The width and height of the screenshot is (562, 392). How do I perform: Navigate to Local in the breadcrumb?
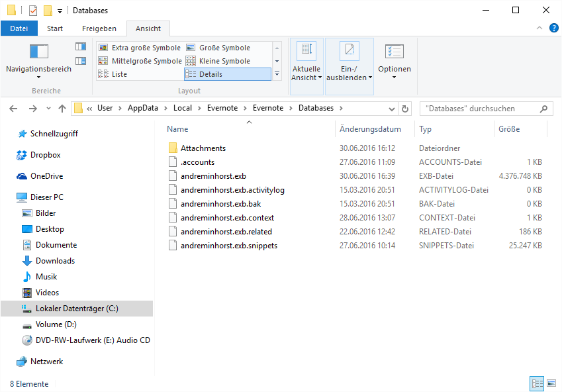pos(183,108)
